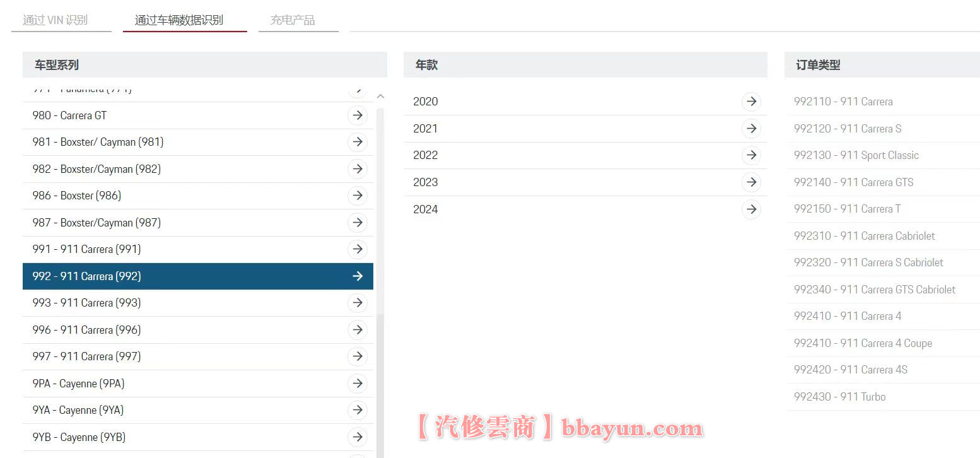
Task: Switch to the 通过 VIN 识别 tab
Action: [x=57, y=20]
